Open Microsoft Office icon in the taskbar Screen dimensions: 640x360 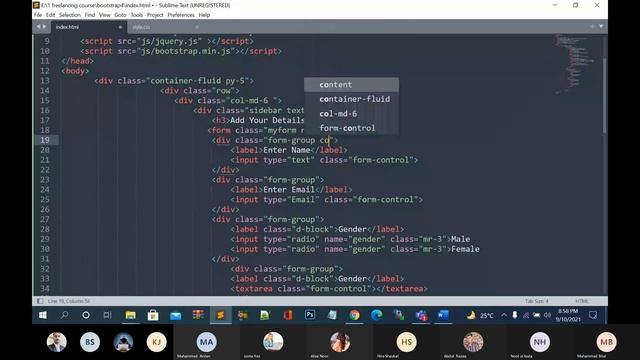tap(288, 315)
